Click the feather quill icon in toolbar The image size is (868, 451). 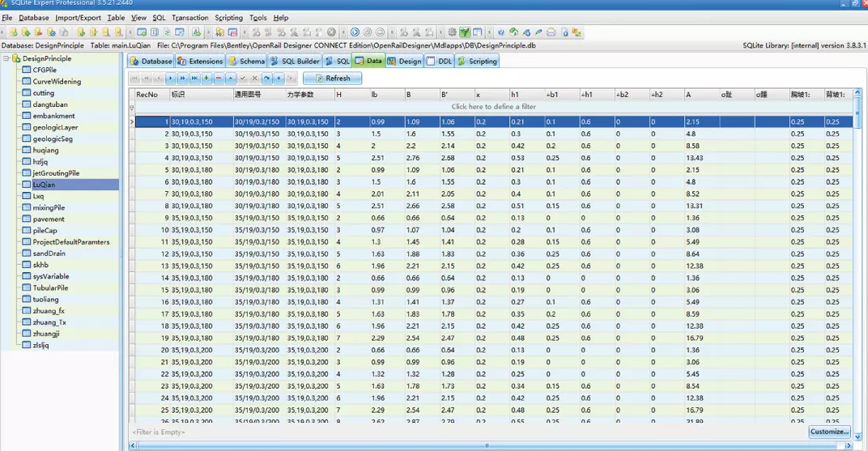click(x=538, y=32)
